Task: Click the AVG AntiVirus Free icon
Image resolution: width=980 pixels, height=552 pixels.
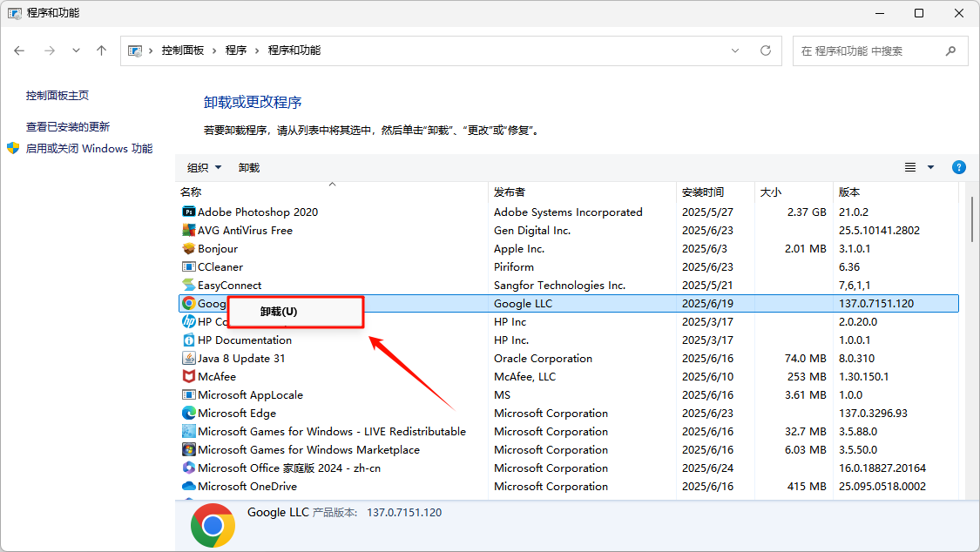Action: [x=189, y=230]
